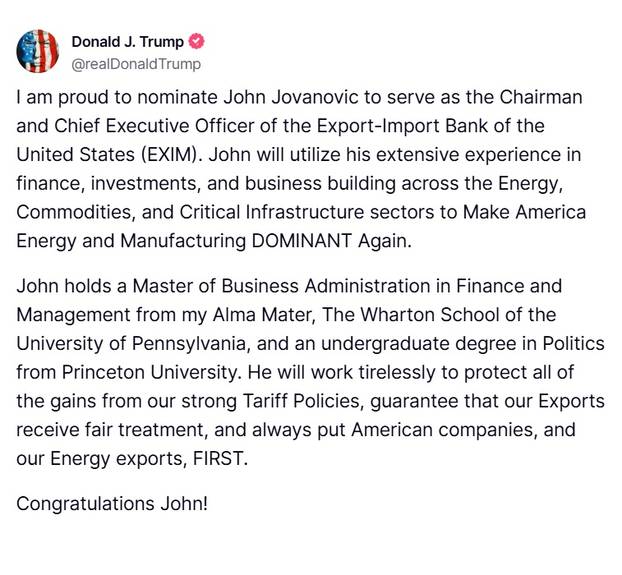The width and height of the screenshot is (622, 575).
Task: Click University of Pennsylvania text
Action: [133, 344]
